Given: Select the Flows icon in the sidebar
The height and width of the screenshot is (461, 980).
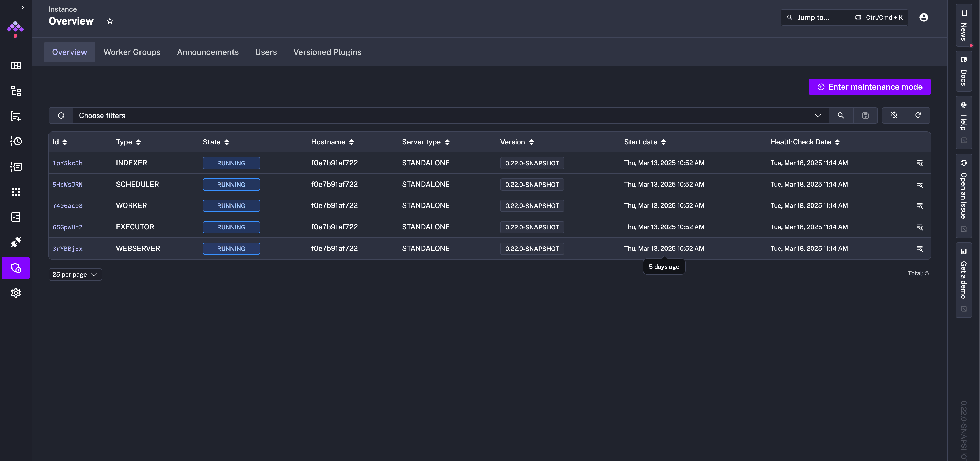Looking at the screenshot, I should pyautogui.click(x=16, y=91).
